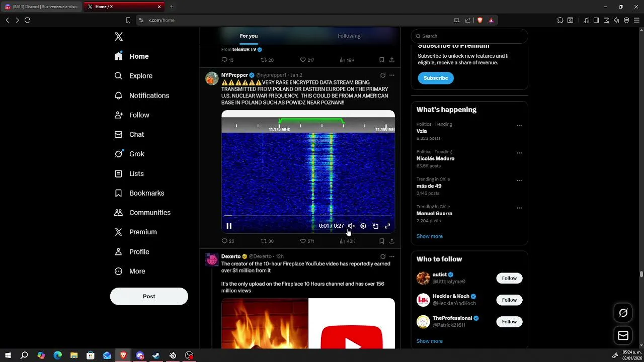Open Grok explain on Dexerto post
The height and width of the screenshot is (362, 644).
[383, 256]
